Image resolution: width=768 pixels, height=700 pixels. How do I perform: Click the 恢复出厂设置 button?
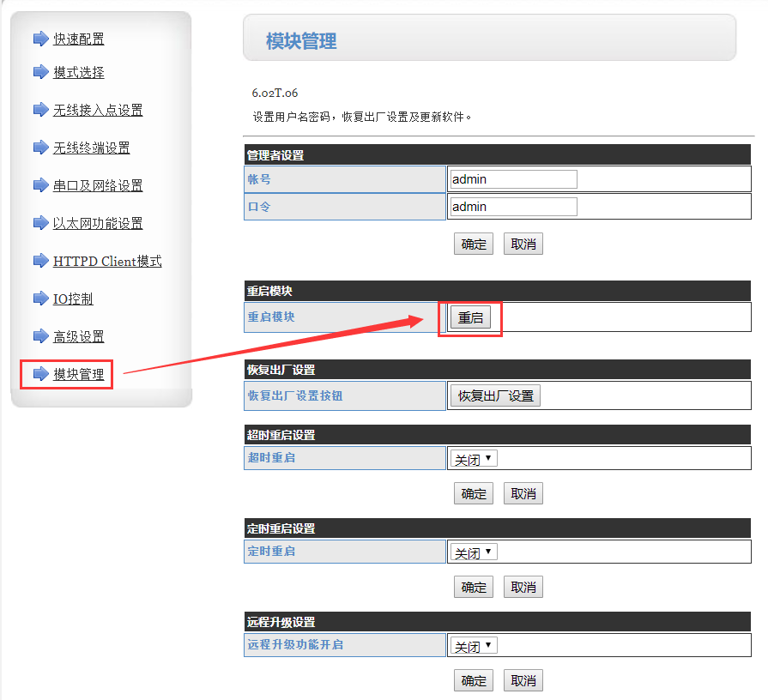[495, 396]
